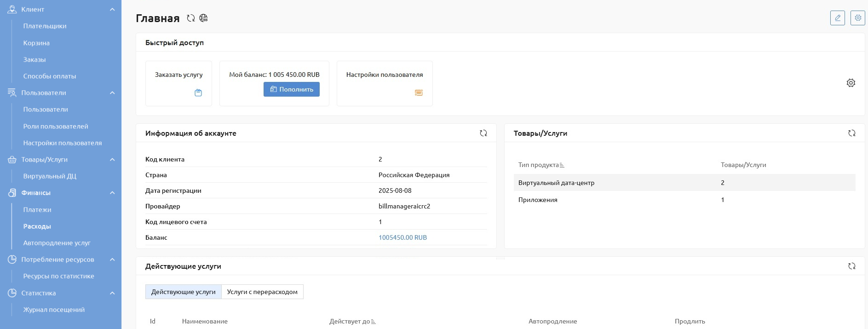Select the Приложения row
Screen dimensions: 868x329
[x=684, y=200]
